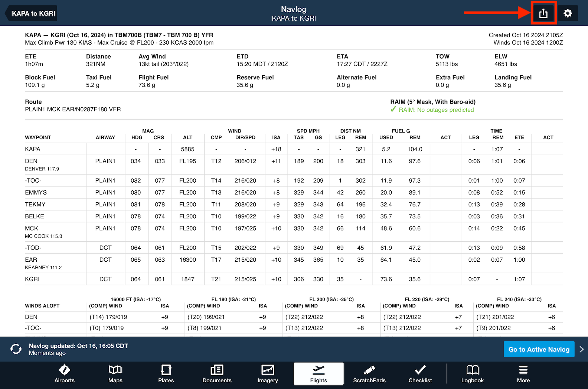Select the KAPA waypoint row name
This screenshot has height=389, width=588.
click(x=33, y=149)
